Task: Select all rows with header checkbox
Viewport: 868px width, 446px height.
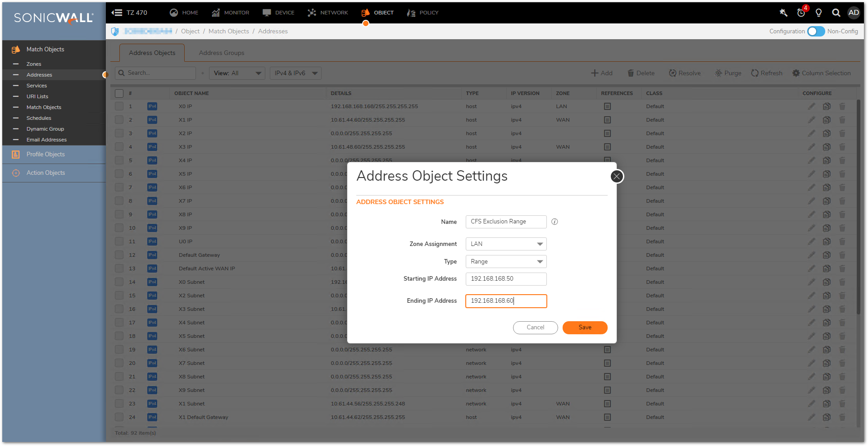Action: [x=119, y=93]
